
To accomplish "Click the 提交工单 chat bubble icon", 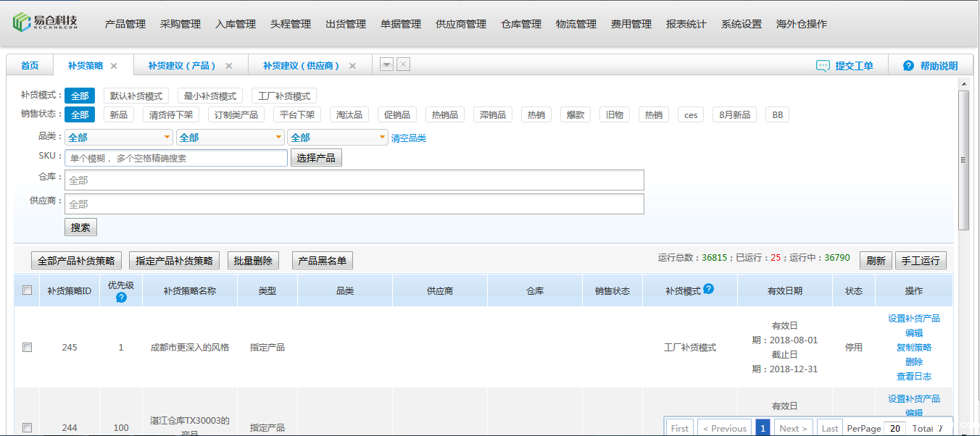I will click(x=823, y=66).
